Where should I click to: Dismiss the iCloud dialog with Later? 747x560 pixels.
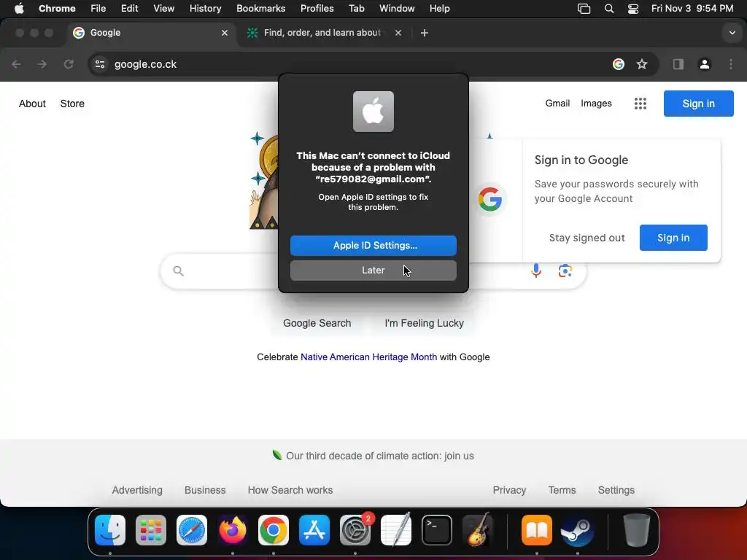373,271
